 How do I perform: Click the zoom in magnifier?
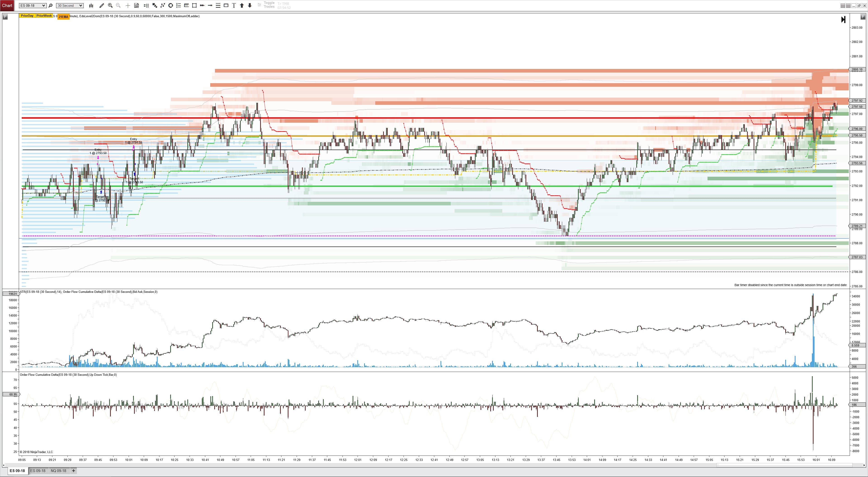point(110,5)
